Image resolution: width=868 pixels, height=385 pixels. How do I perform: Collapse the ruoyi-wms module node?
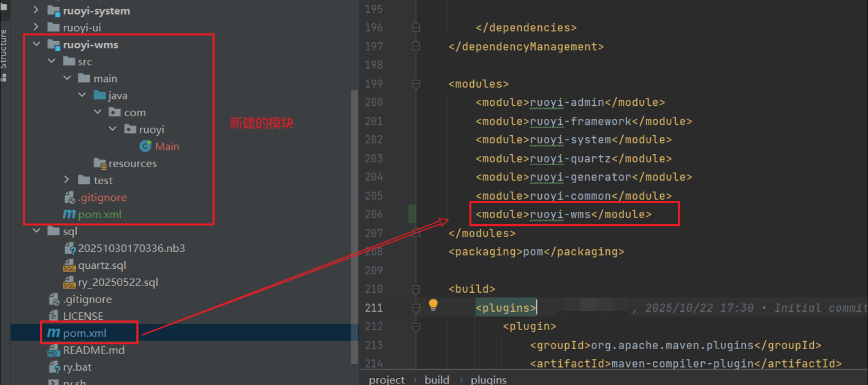pyautogui.click(x=36, y=44)
